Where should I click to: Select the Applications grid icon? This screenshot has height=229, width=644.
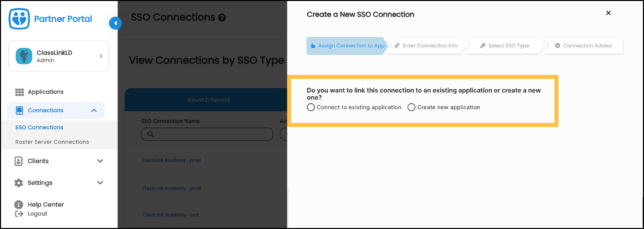[x=19, y=92]
